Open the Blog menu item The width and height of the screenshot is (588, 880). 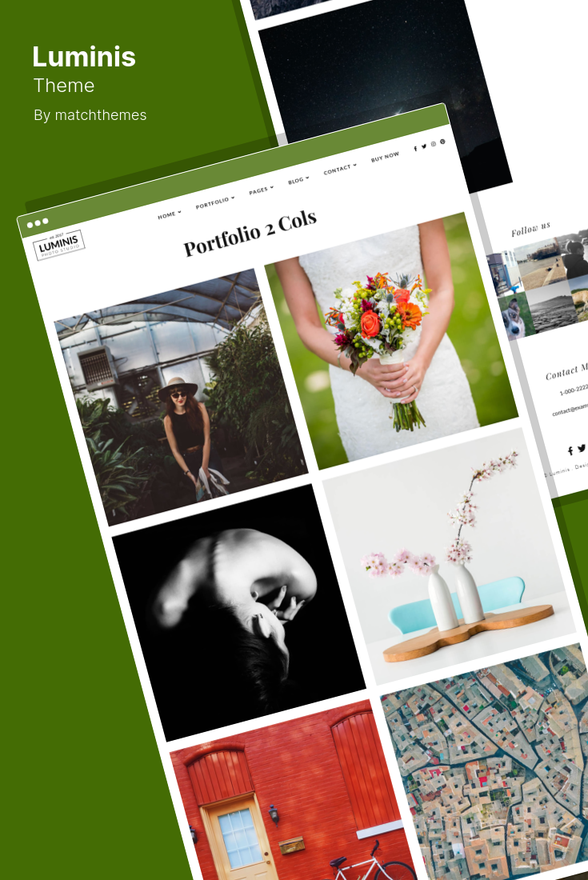[298, 180]
